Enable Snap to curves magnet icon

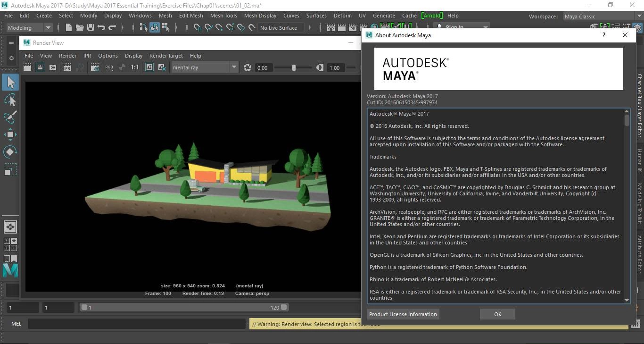click(208, 28)
